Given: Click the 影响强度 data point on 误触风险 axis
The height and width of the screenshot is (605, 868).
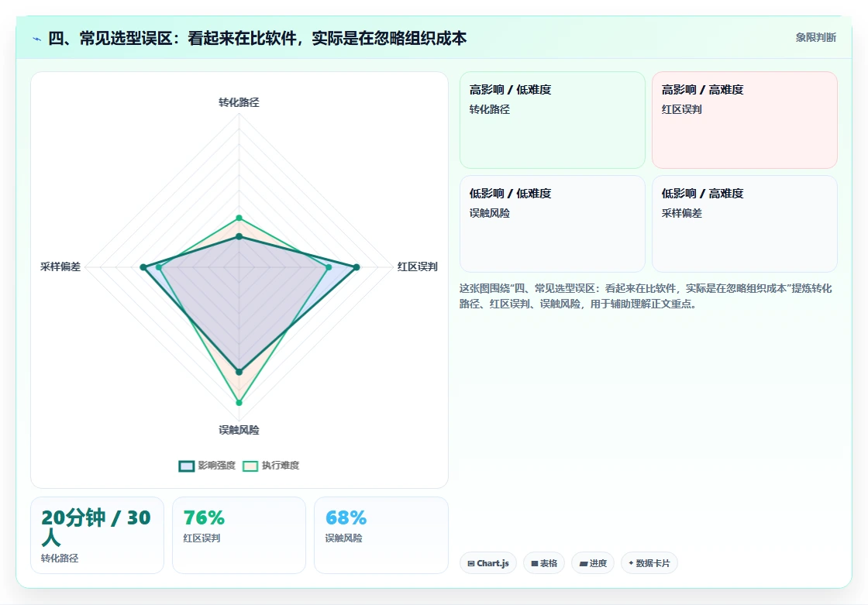Looking at the screenshot, I should click(x=239, y=372).
